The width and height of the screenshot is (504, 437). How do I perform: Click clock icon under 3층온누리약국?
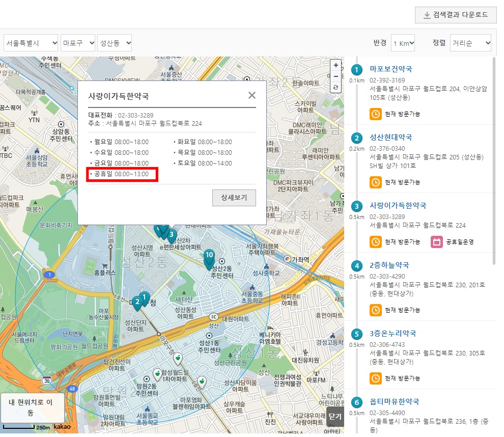(x=375, y=378)
